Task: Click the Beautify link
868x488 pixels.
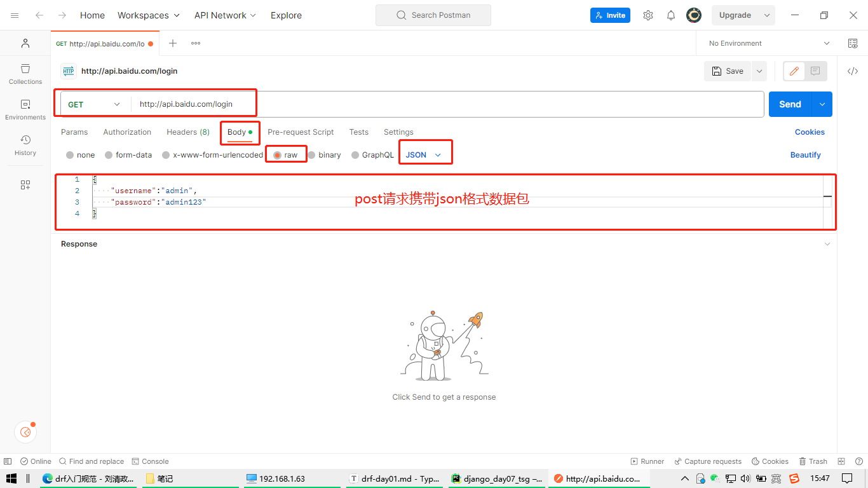Action: (x=806, y=155)
